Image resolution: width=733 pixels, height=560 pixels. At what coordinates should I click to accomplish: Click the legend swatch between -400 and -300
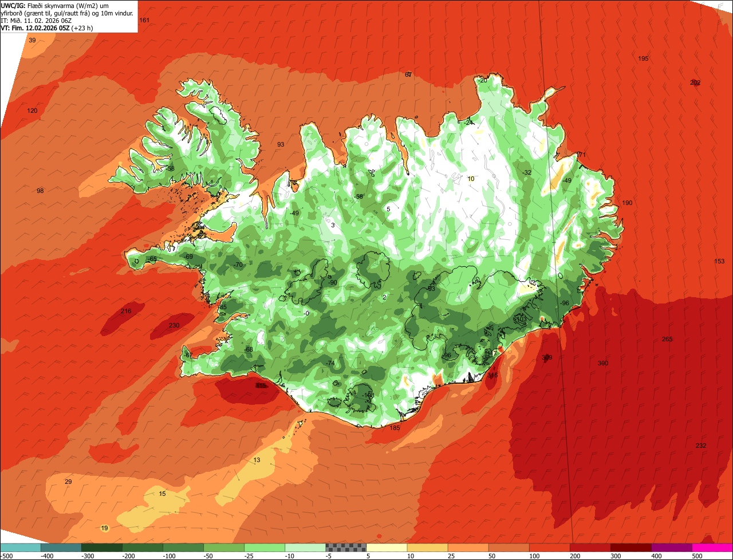click(61, 547)
